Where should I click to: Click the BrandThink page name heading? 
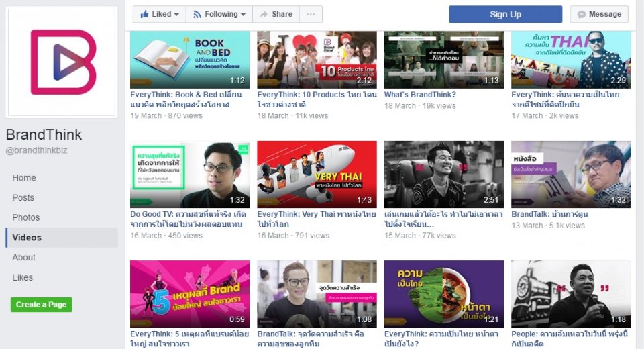[x=44, y=134]
